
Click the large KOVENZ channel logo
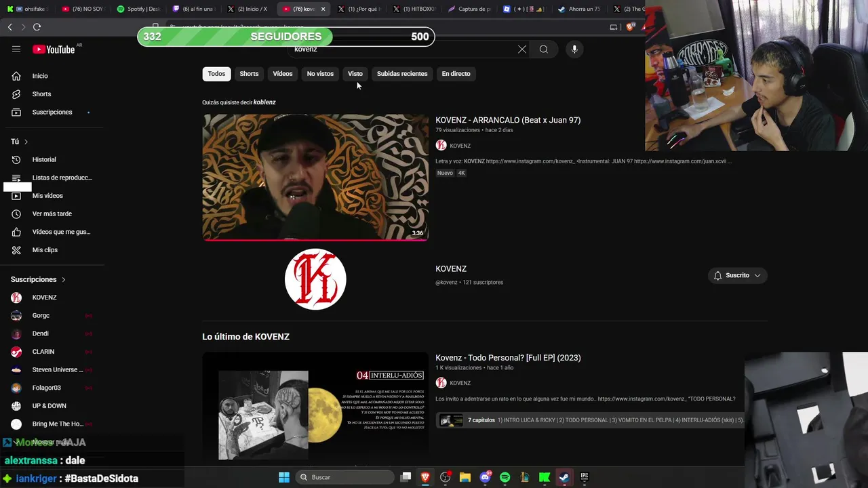315,279
